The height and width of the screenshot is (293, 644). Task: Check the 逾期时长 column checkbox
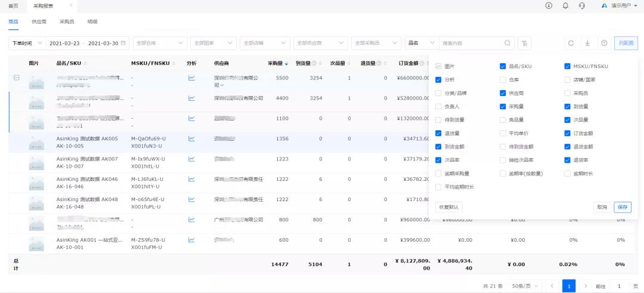[x=567, y=174]
